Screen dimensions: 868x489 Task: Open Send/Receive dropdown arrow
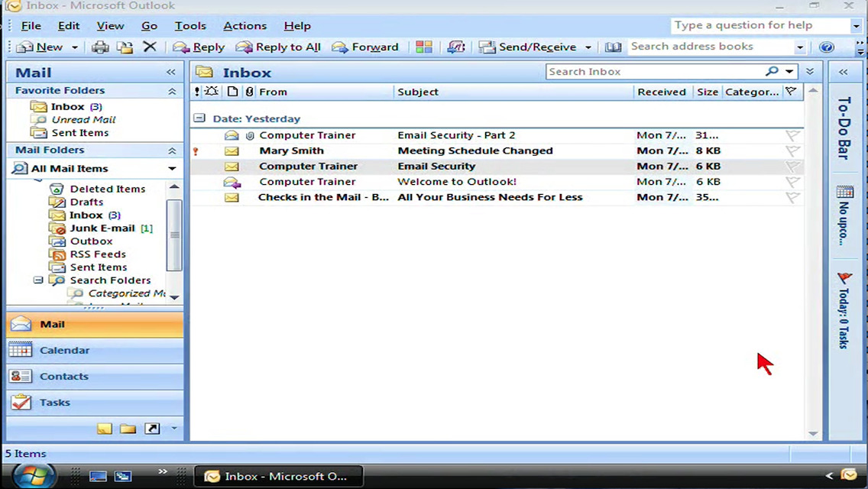tap(588, 47)
